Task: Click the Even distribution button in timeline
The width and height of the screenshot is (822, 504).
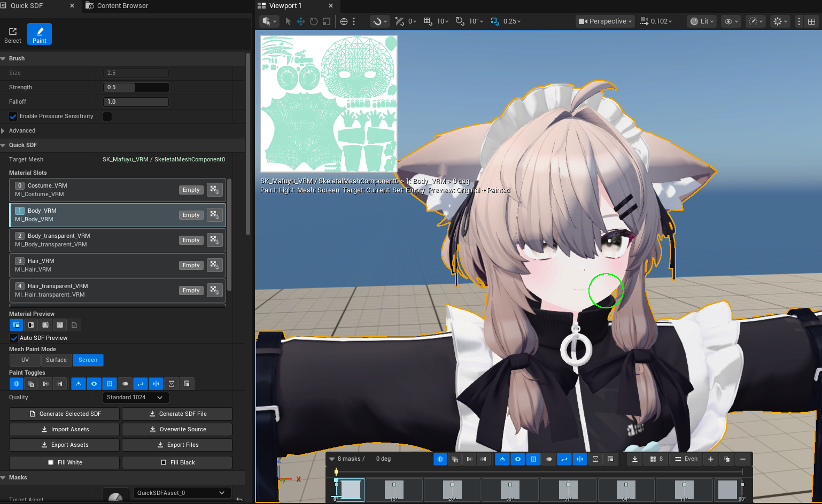Action: (x=686, y=459)
